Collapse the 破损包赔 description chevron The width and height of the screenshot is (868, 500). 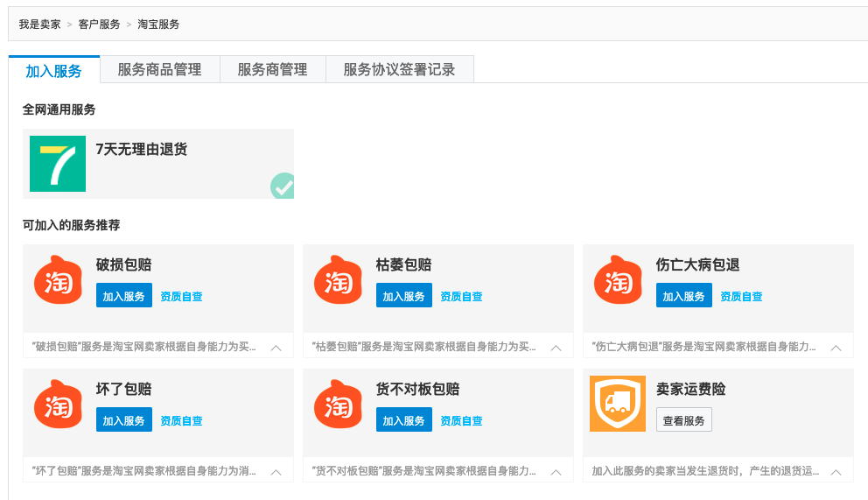(x=276, y=348)
